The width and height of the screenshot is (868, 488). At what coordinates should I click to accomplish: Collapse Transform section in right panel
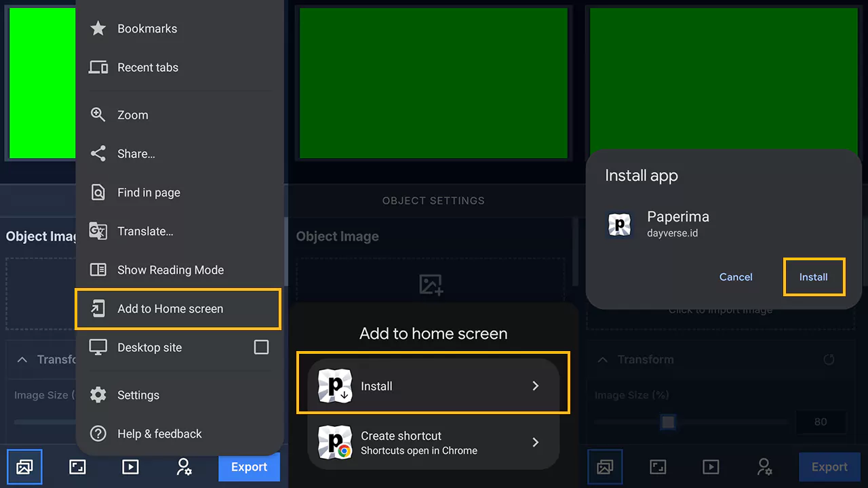click(602, 359)
